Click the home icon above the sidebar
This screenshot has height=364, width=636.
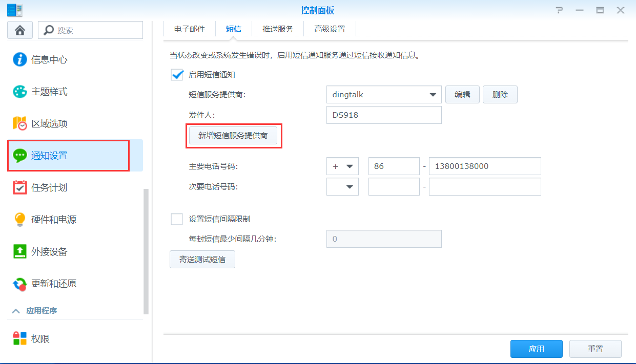(19, 30)
